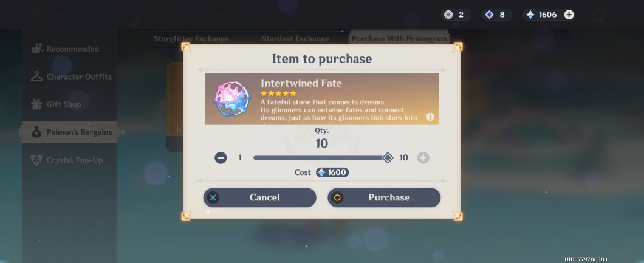
Task: Confirm with the Purchase button
Action: [384, 197]
